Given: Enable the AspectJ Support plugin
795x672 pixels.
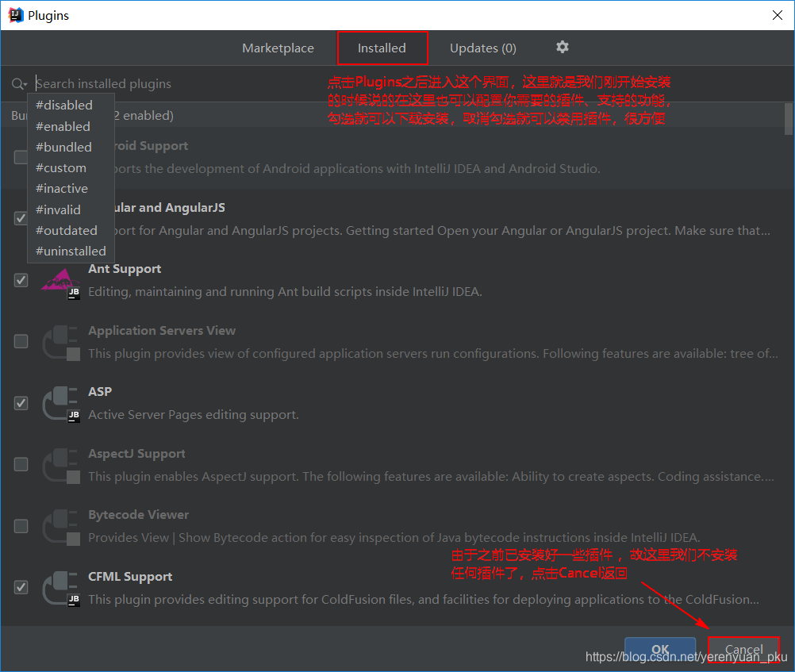Looking at the screenshot, I should 21,465.
